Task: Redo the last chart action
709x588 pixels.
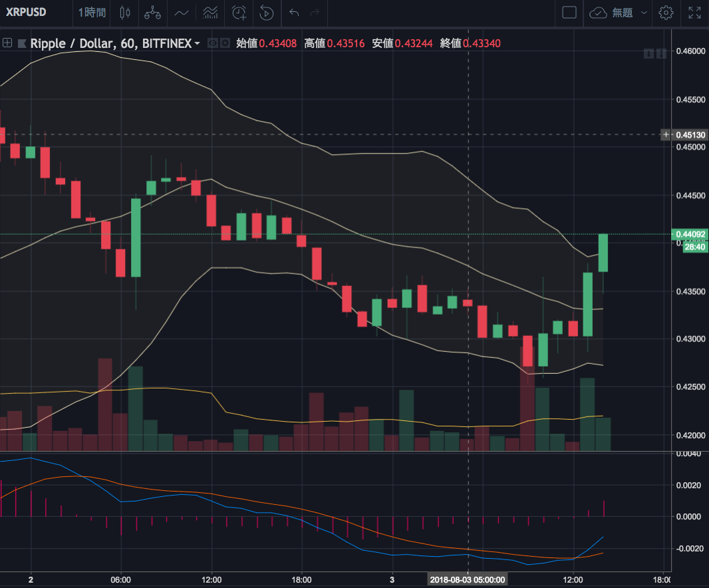Action: pos(315,13)
